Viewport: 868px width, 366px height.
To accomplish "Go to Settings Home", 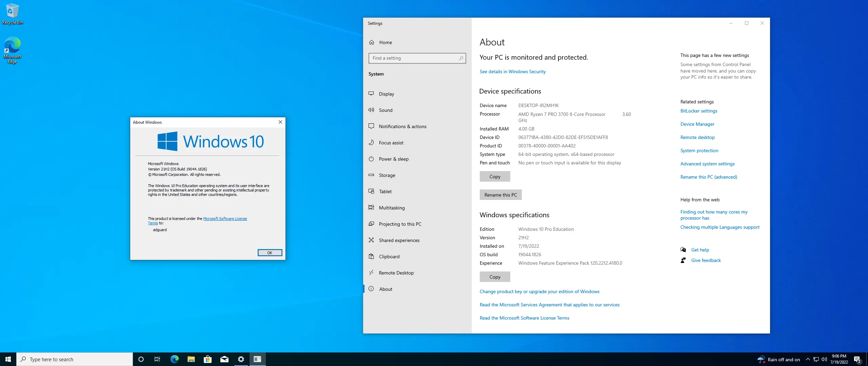I will (386, 42).
